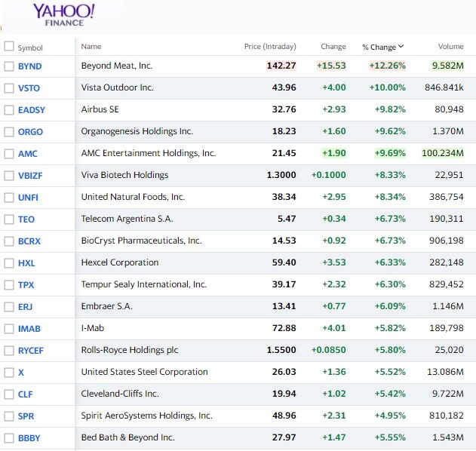Select the EADSY row checkbox
The height and width of the screenshot is (451, 476).
click(x=9, y=110)
